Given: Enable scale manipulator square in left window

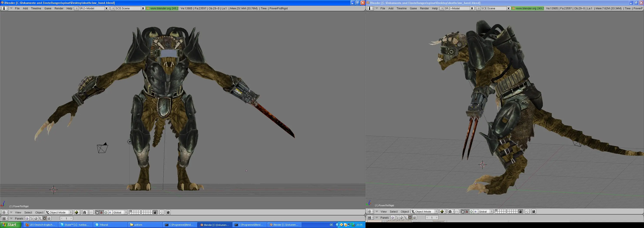Looking at the screenshot, I should [110, 212].
